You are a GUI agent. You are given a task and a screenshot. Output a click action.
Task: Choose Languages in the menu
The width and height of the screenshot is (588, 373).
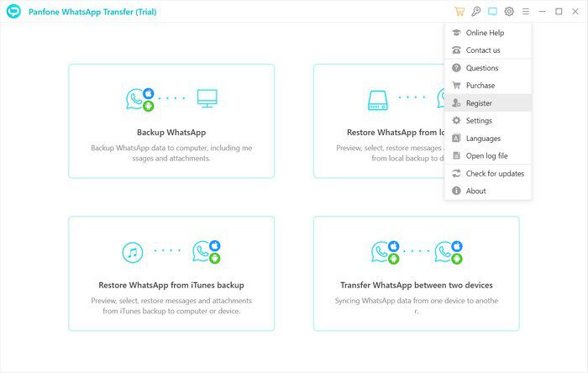tap(483, 139)
